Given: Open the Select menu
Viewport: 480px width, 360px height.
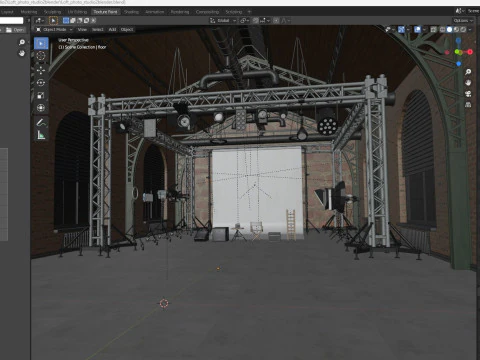Looking at the screenshot, I should point(98,30).
